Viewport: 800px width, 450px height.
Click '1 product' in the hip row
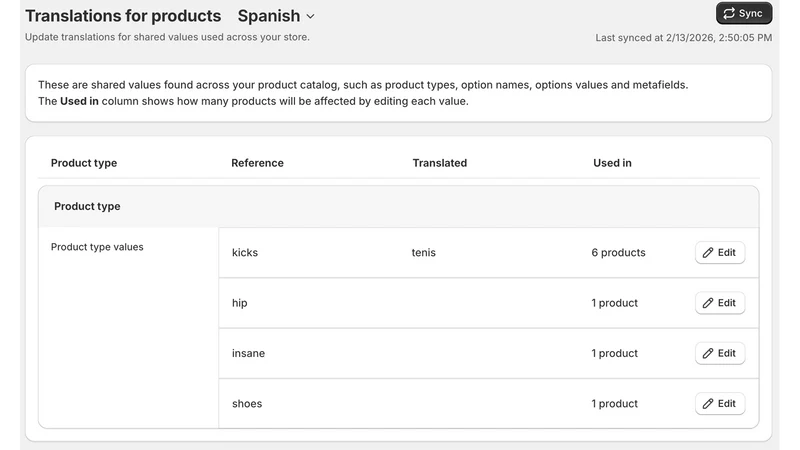(x=615, y=303)
